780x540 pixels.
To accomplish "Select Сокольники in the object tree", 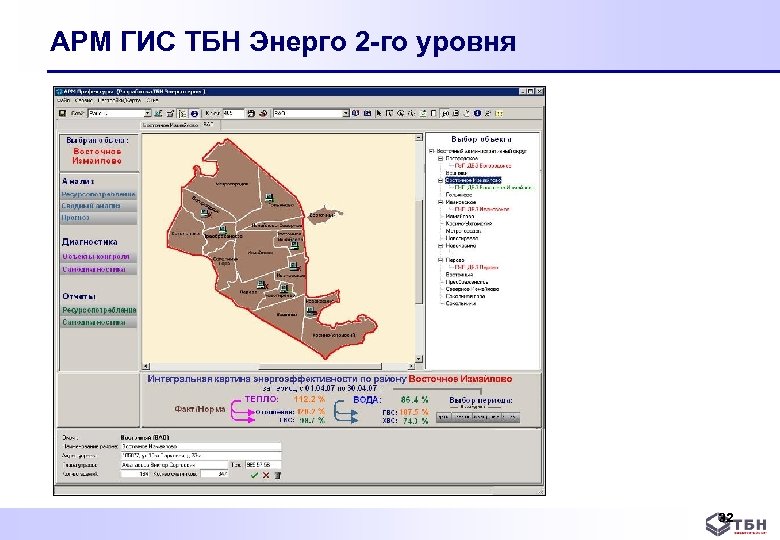I will [x=461, y=303].
